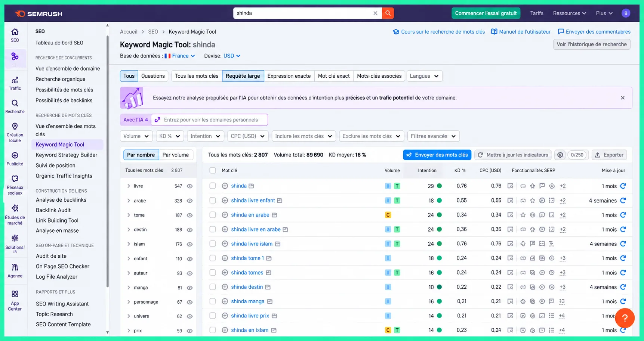644x341 pixels.
Task: Add 'shinda' keyword with plus icon
Action: pyautogui.click(x=225, y=186)
